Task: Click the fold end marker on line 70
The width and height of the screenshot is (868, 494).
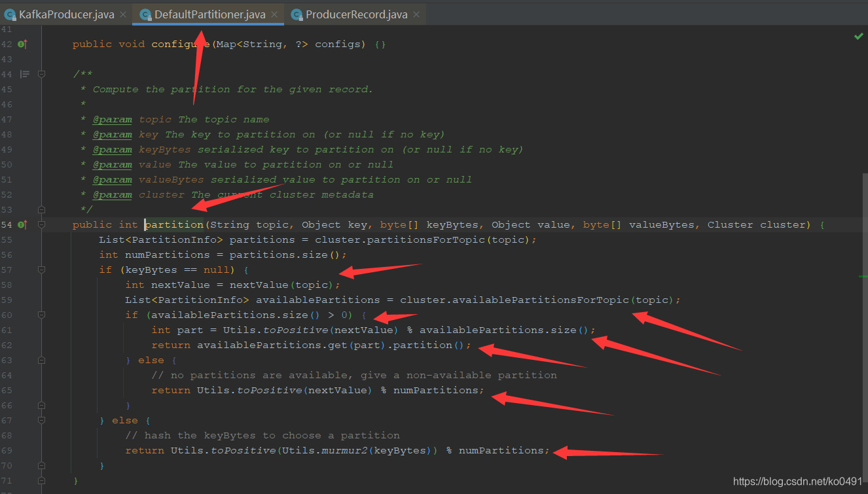Action: point(42,466)
